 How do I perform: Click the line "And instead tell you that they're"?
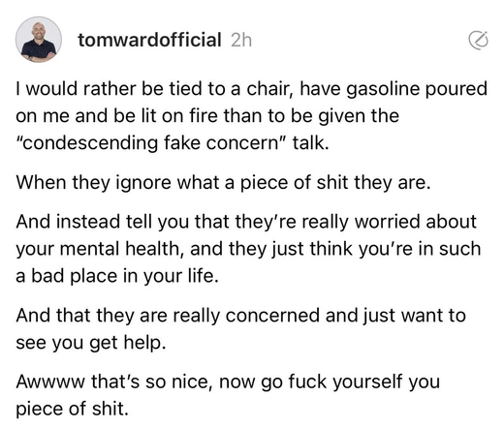[x=246, y=222]
